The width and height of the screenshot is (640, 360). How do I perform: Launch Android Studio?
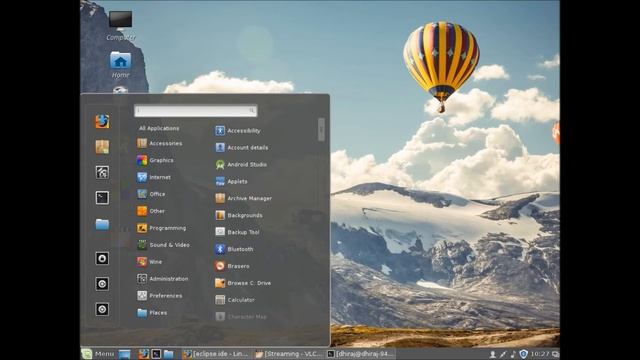(241, 164)
